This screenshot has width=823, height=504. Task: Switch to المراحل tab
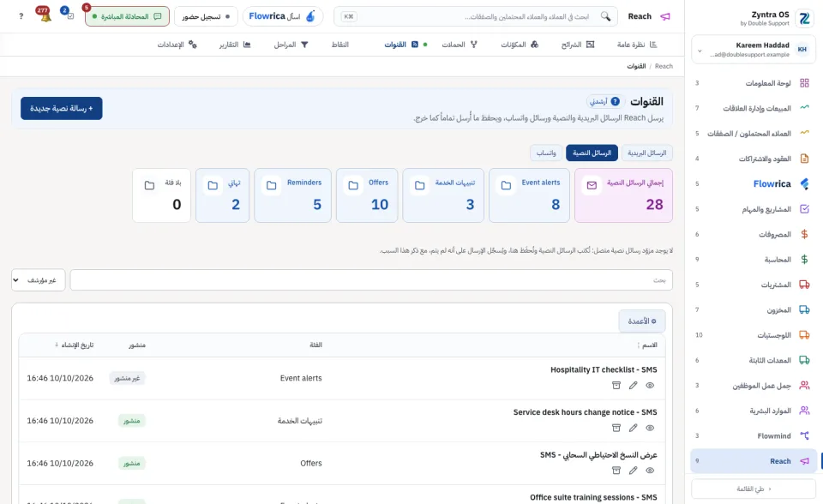coord(291,45)
